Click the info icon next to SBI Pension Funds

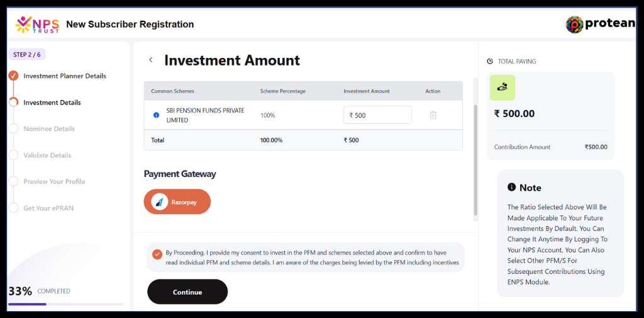tap(156, 115)
